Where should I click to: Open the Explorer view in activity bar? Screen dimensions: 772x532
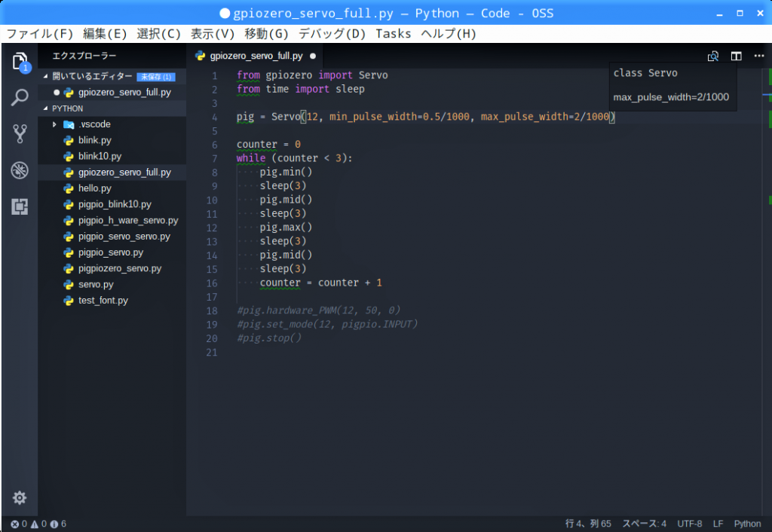pos(20,62)
